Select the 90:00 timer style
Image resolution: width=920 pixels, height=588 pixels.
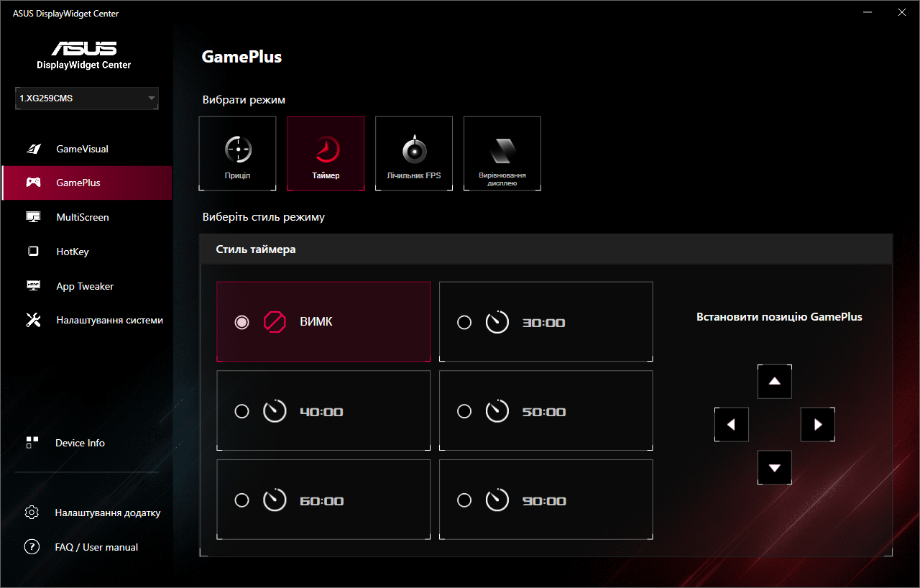(x=546, y=500)
